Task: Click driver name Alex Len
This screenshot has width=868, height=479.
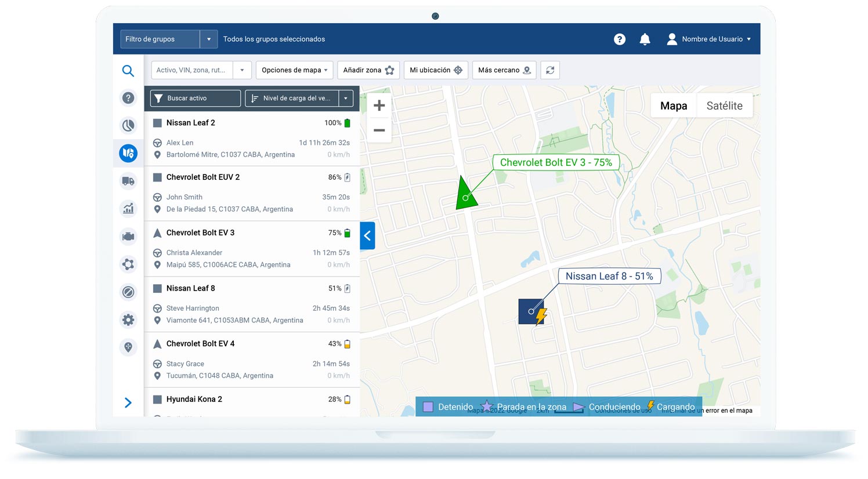Action: click(180, 143)
